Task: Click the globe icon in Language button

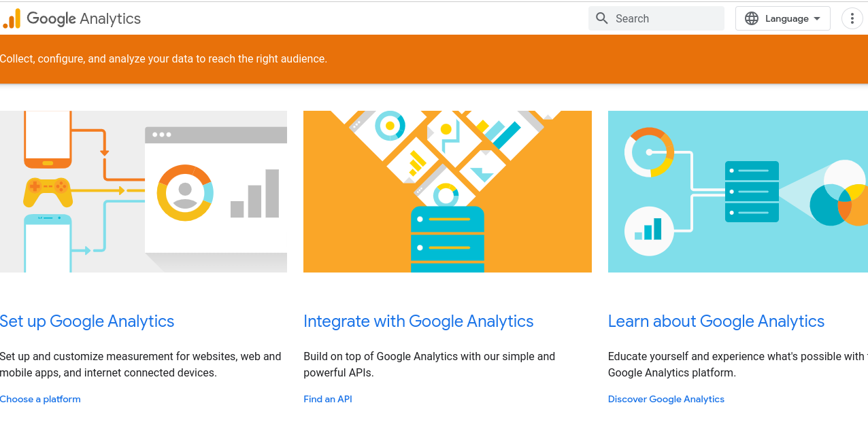Action: pyautogui.click(x=752, y=18)
